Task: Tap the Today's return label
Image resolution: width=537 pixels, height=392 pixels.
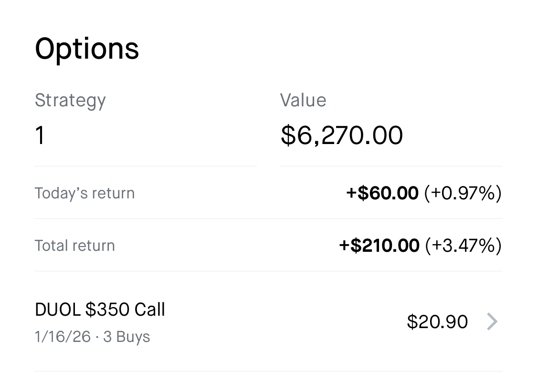Action: (x=84, y=193)
